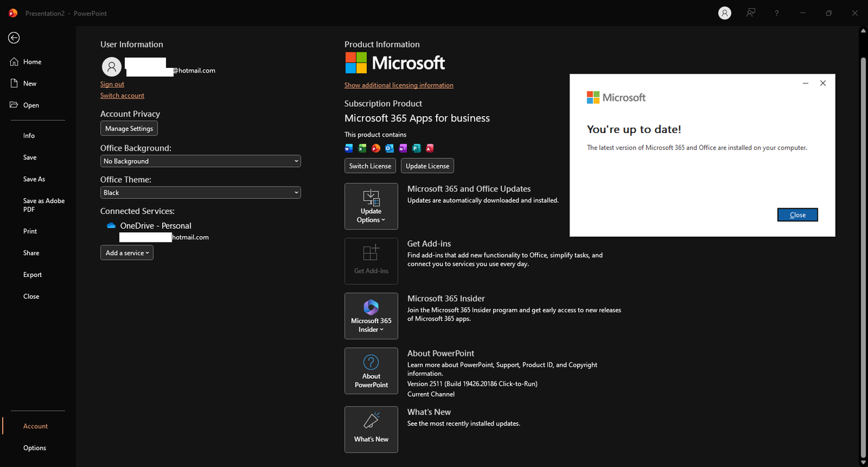Image resolution: width=868 pixels, height=467 pixels.
Task: Click the Sign out link
Action: click(112, 84)
